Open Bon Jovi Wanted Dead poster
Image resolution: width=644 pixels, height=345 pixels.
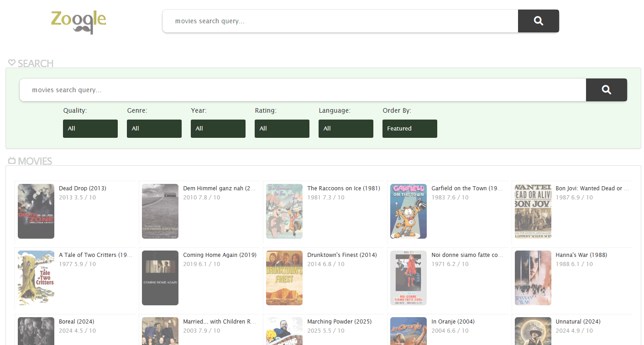(533, 211)
